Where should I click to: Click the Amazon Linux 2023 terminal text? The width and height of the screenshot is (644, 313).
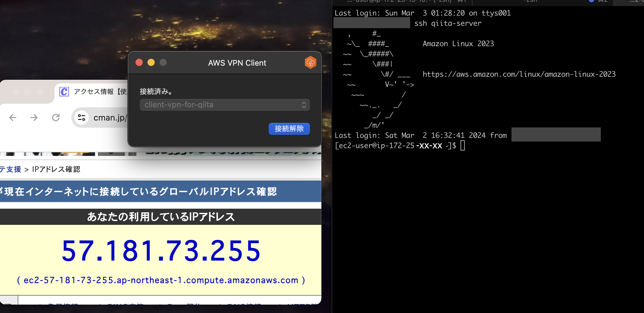(x=458, y=44)
